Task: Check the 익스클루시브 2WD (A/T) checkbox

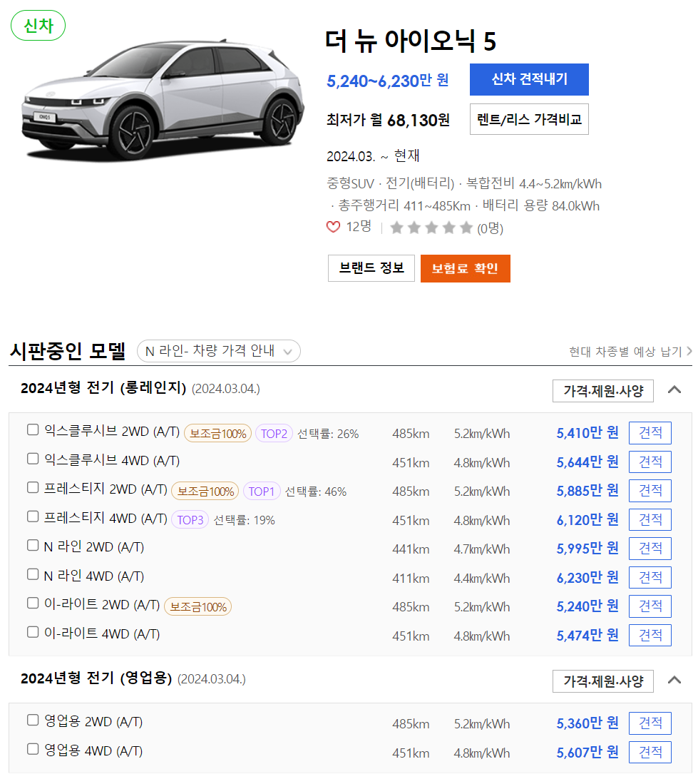Action: tap(33, 430)
